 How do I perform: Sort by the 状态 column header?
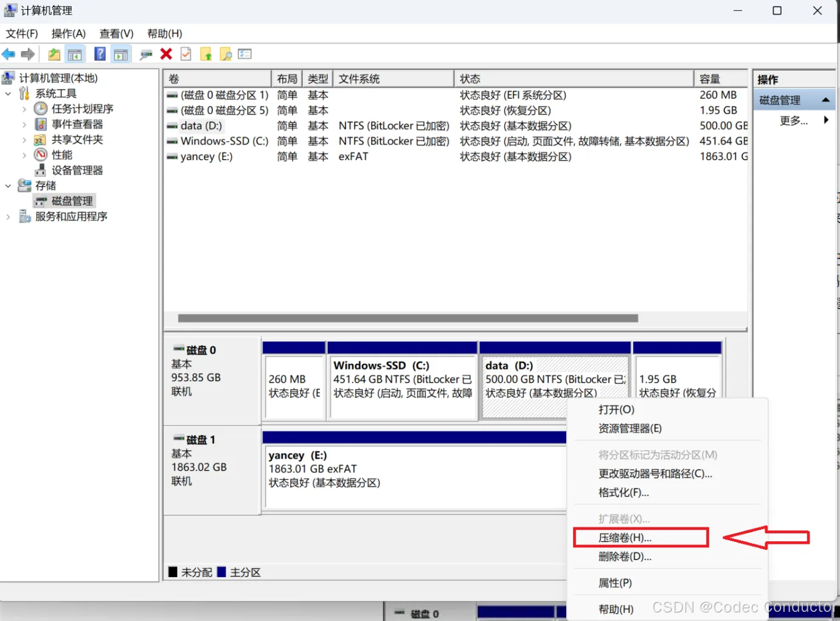(574, 78)
